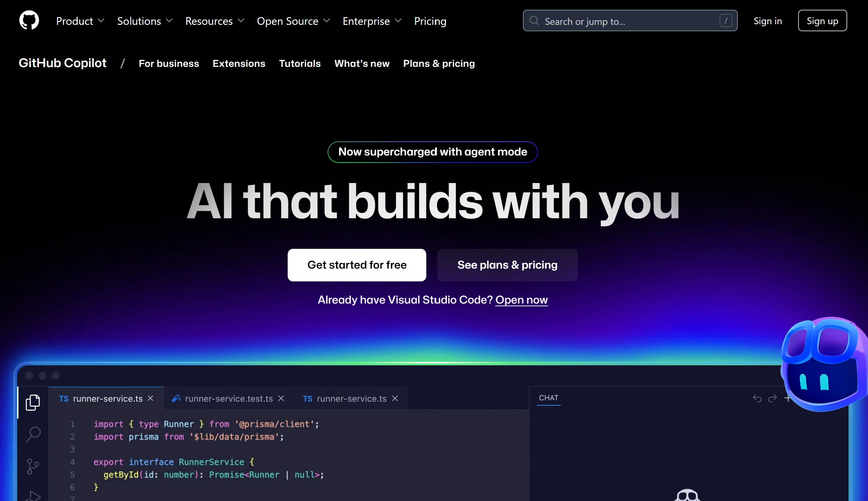Follow the Open now link

(521, 300)
